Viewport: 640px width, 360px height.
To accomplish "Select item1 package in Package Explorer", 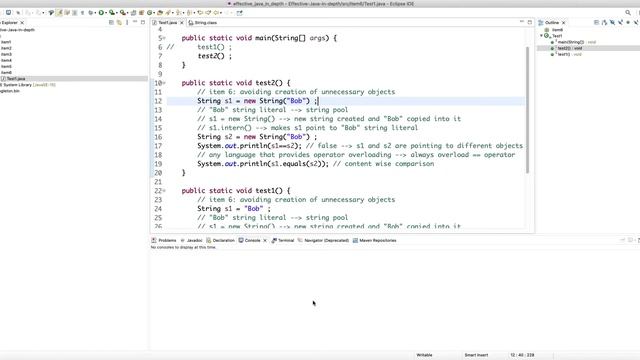I will [x=6, y=42].
